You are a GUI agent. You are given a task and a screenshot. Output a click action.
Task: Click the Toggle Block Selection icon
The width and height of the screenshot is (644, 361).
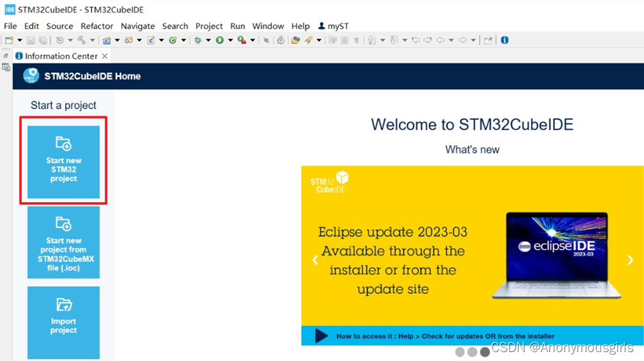(345, 40)
